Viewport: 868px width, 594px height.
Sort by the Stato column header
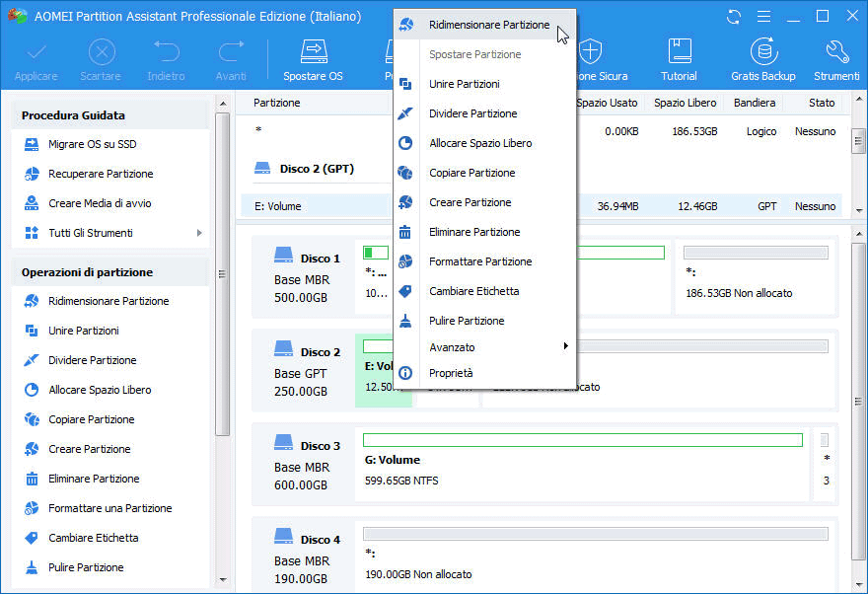[822, 103]
